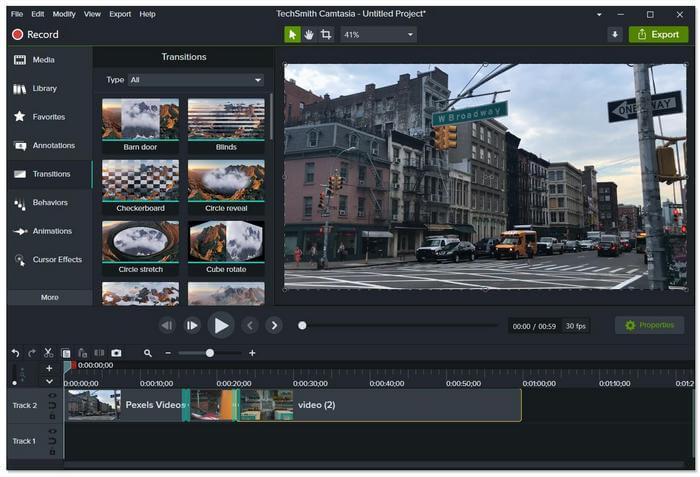700x477 pixels.
Task: Click the Split clip icon
Action: click(99, 353)
